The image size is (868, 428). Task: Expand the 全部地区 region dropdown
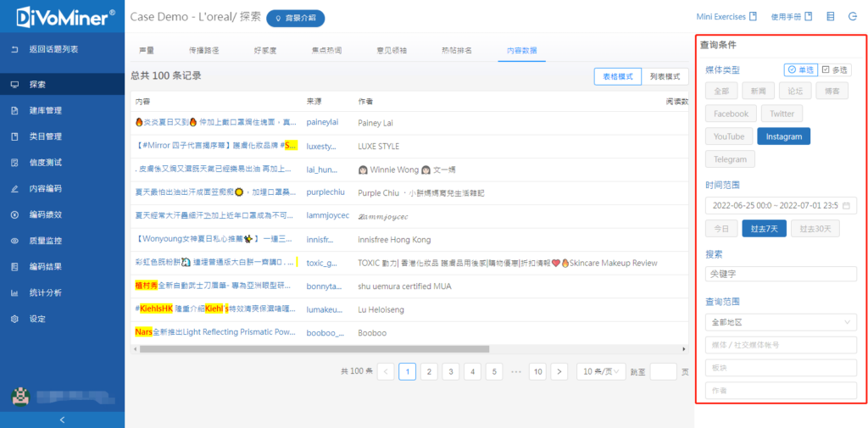[x=781, y=322]
